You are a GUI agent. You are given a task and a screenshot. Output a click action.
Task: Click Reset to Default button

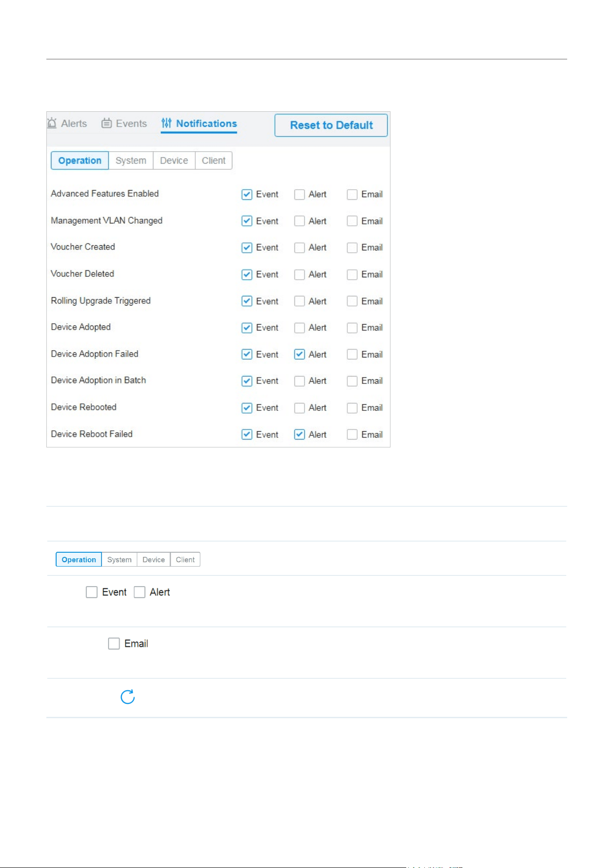[x=331, y=125]
